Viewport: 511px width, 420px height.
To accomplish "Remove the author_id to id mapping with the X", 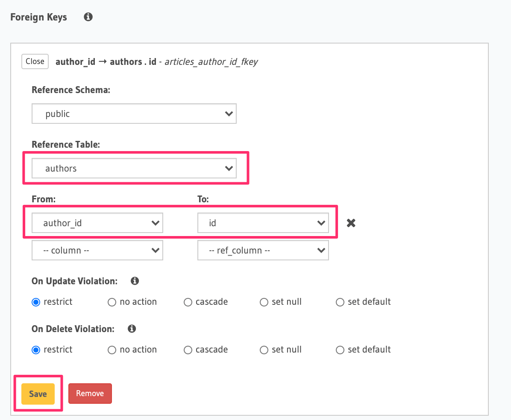I will 351,222.
